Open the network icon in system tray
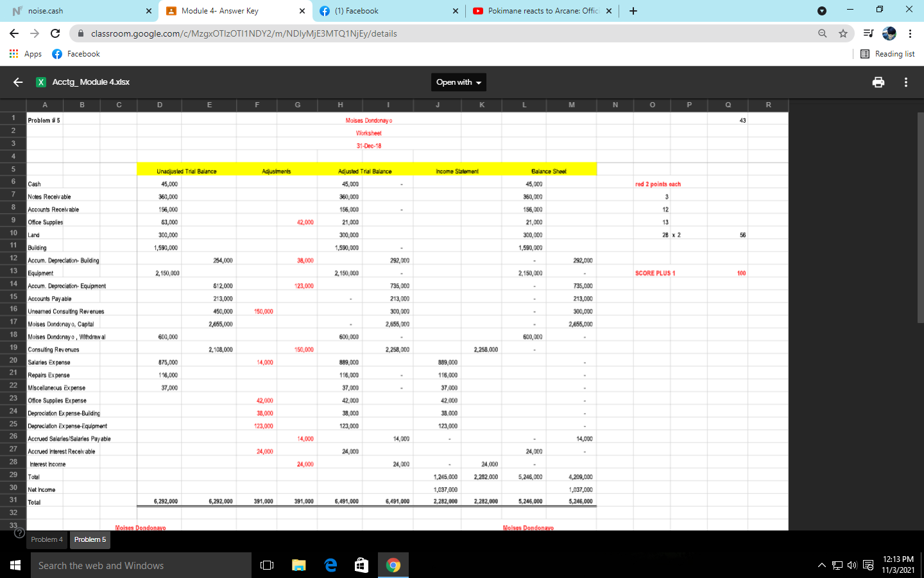Viewport: 924px width, 578px height. point(837,565)
